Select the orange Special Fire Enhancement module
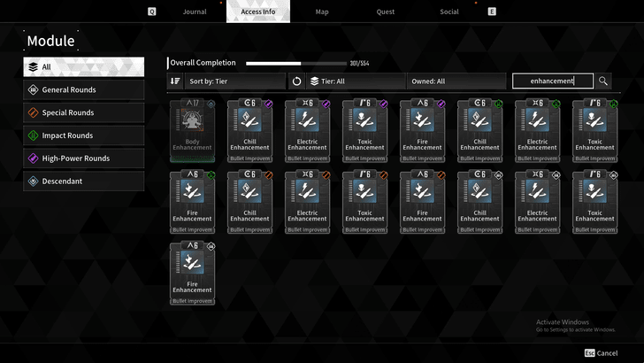 pyautogui.click(x=422, y=202)
